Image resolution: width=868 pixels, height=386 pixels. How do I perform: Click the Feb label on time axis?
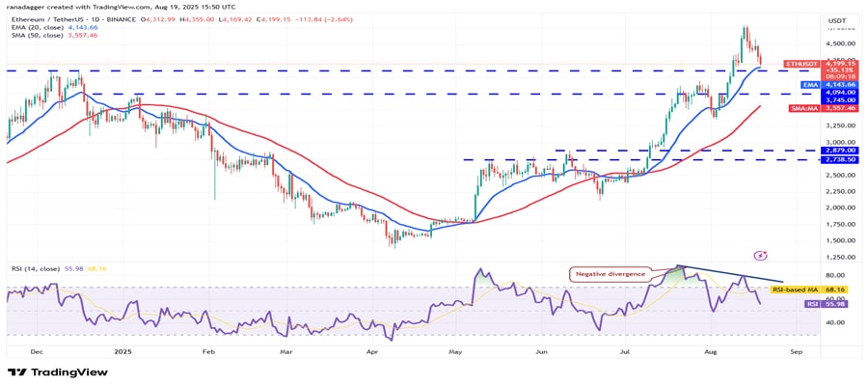click(x=208, y=351)
